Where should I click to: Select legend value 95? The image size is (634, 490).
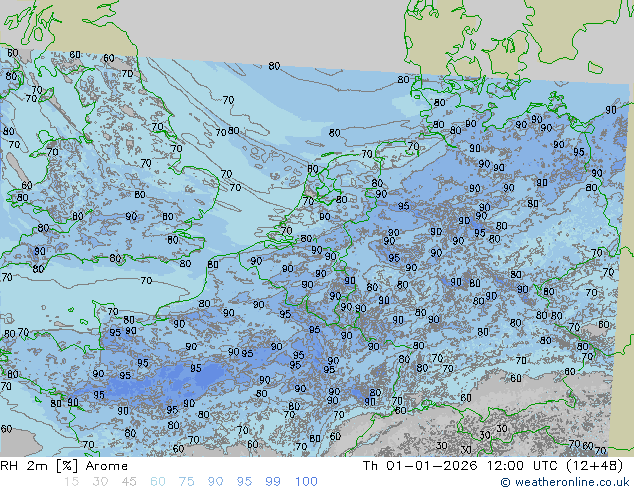(244, 482)
